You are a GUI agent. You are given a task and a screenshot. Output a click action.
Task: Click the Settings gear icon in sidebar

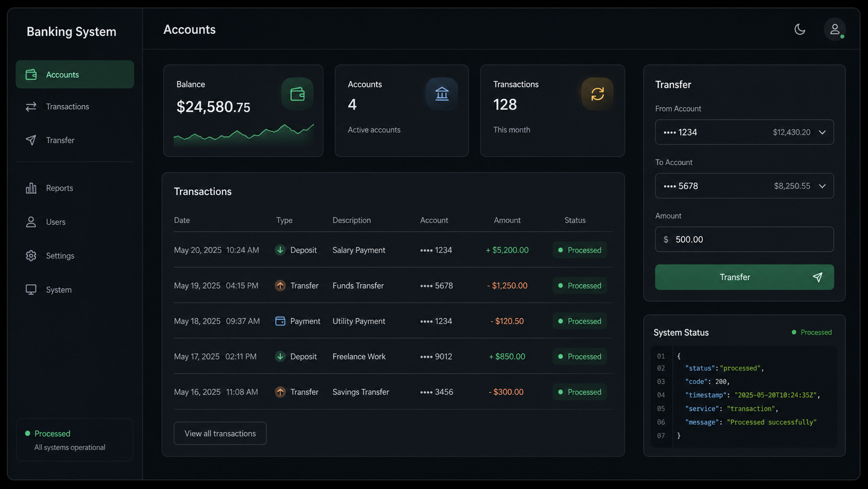(31, 256)
